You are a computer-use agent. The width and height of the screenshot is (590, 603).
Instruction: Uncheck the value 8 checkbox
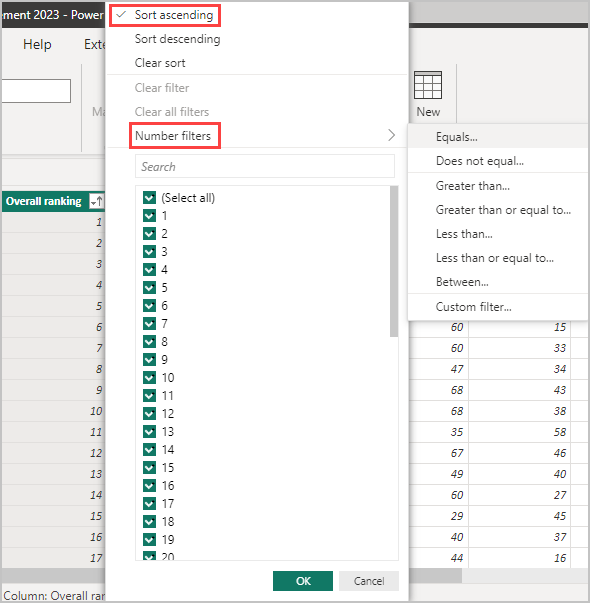[x=149, y=341]
